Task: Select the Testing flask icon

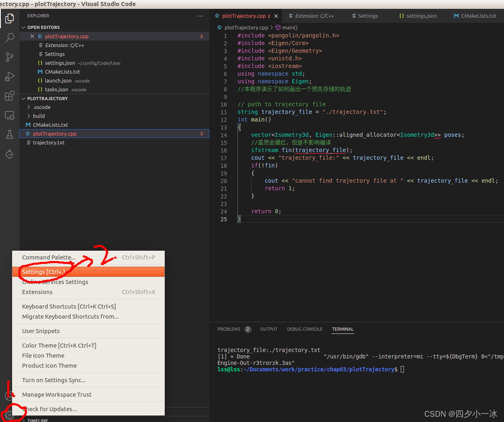Action: click(9, 134)
